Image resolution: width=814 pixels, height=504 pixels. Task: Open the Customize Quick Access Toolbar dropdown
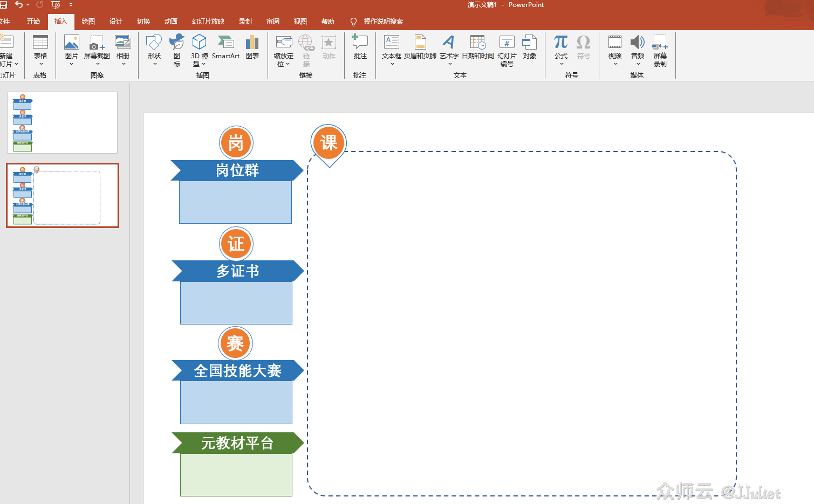[71, 5]
